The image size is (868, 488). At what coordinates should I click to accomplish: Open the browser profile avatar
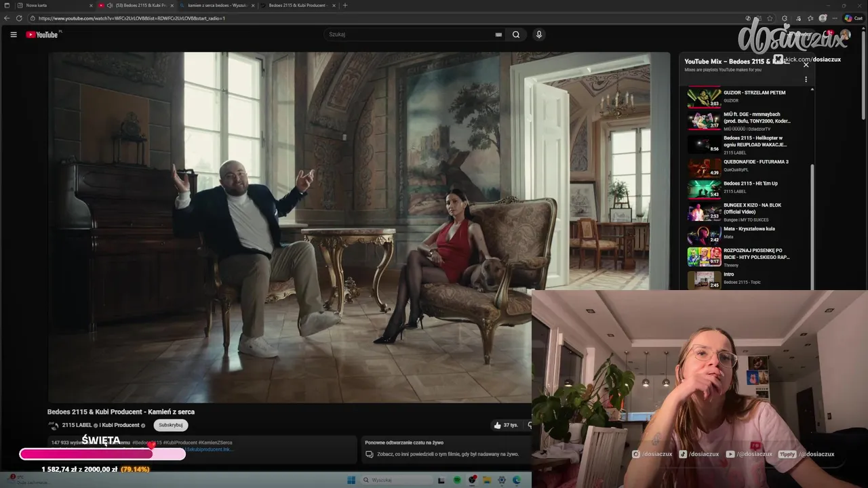point(823,18)
